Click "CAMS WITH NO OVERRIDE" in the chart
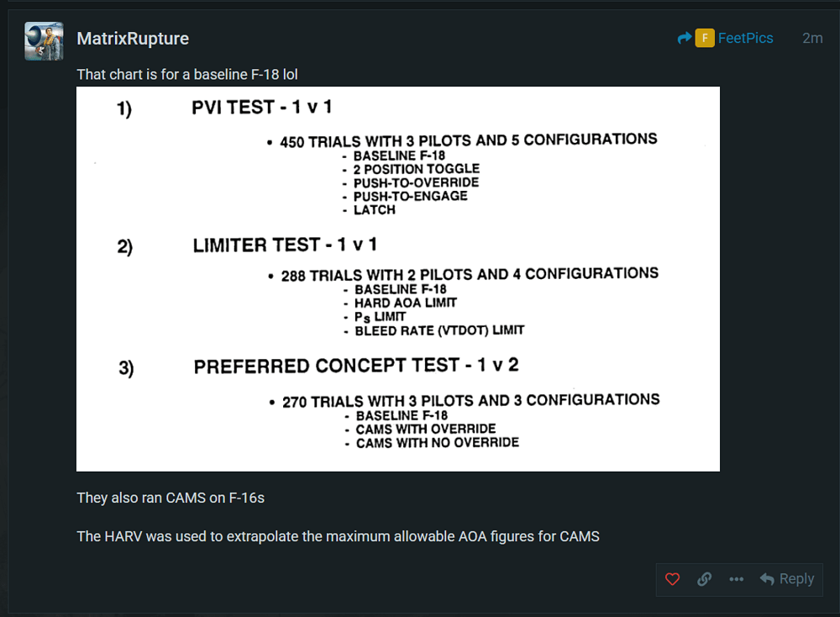Image resolution: width=840 pixels, height=617 pixels. [x=437, y=442]
